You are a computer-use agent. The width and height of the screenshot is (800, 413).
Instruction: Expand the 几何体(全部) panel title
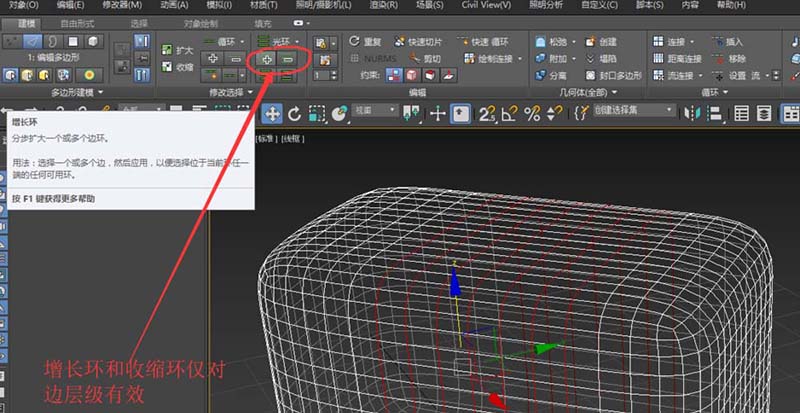click(x=588, y=92)
